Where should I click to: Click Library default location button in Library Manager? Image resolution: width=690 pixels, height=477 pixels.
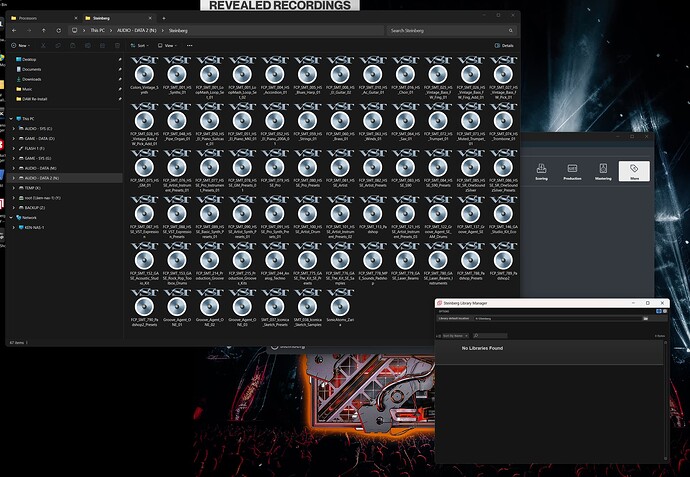click(x=454, y=318)
